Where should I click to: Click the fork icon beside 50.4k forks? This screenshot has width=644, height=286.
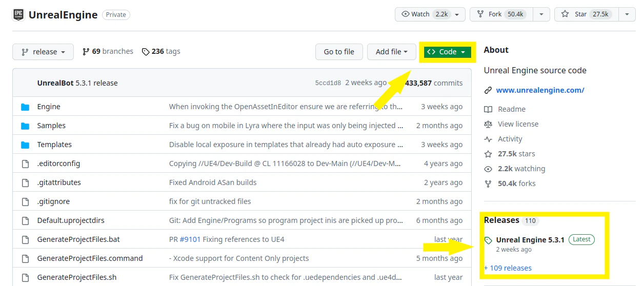pyautogui.click(x=488, y=183)
